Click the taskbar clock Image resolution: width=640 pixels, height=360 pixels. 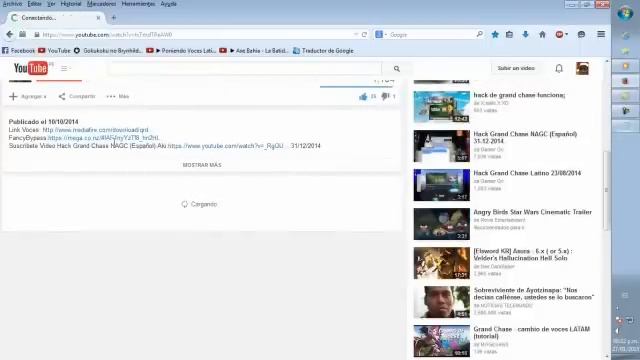point(626,345)
